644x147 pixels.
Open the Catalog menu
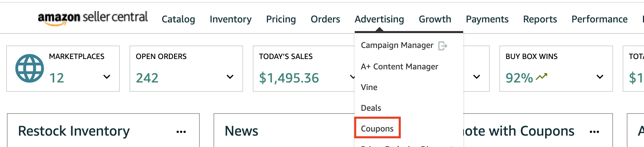pyautogui.click(x=178, y=19)
